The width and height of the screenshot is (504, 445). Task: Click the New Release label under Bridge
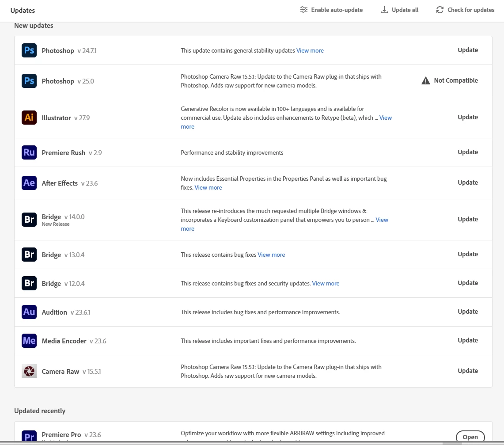56,224
